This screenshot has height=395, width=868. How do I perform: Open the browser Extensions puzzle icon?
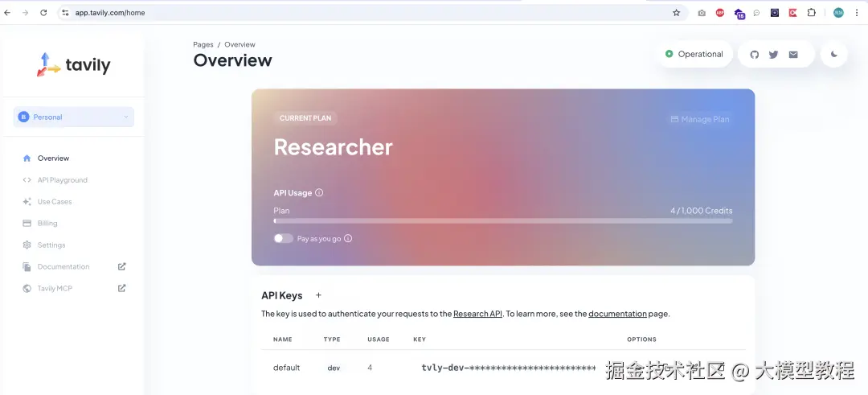tap(811, 13)
